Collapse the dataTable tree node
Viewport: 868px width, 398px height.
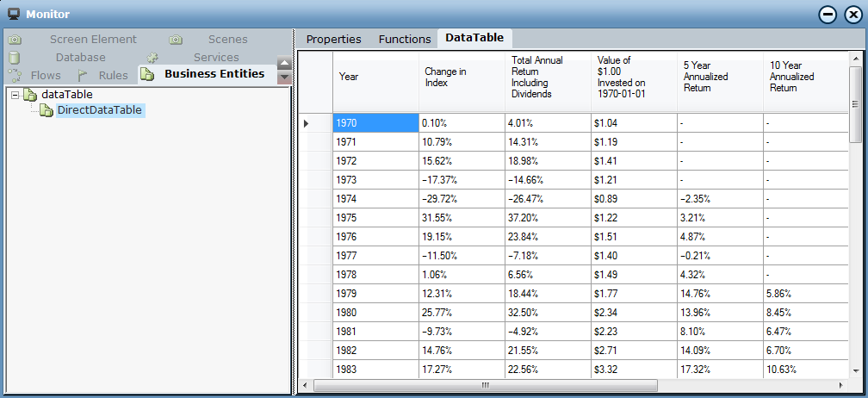click(x=15, y=95)
